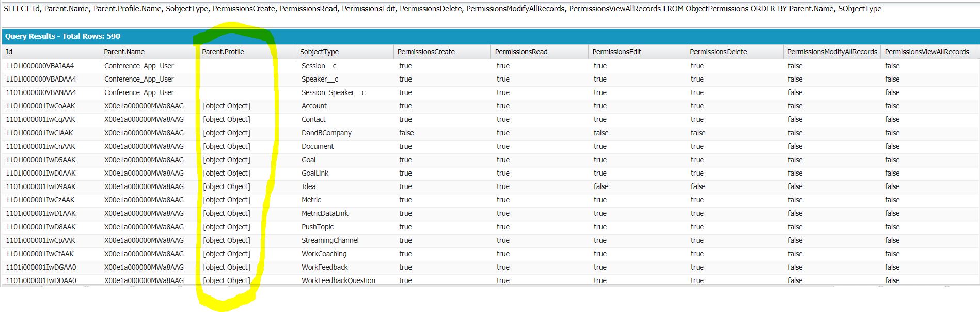Select the Goal object type cell
Screen dimensions: 980x312
308,160
